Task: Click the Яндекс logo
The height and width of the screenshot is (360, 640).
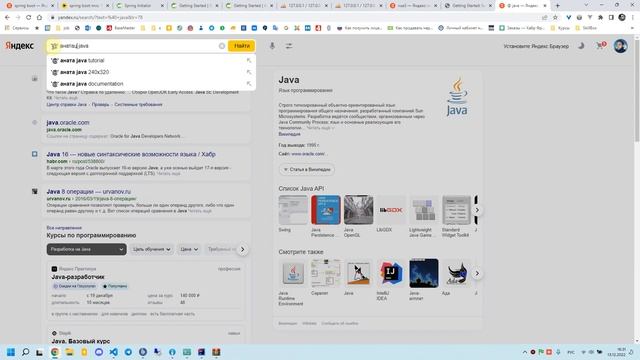Action: click(x=20, y=46)
